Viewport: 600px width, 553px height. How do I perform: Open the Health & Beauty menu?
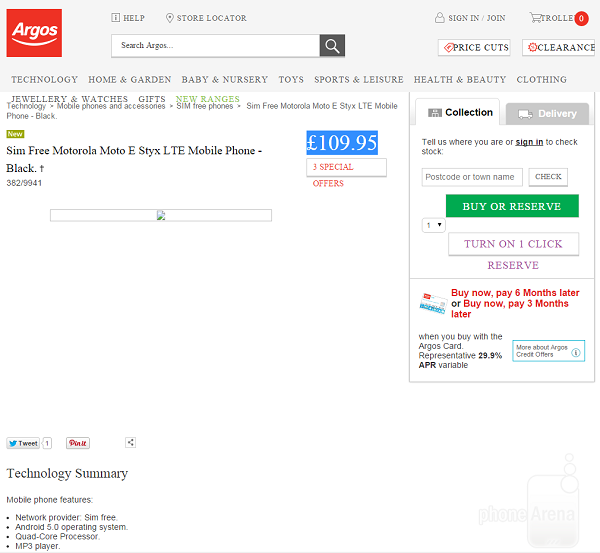[460, 80]
